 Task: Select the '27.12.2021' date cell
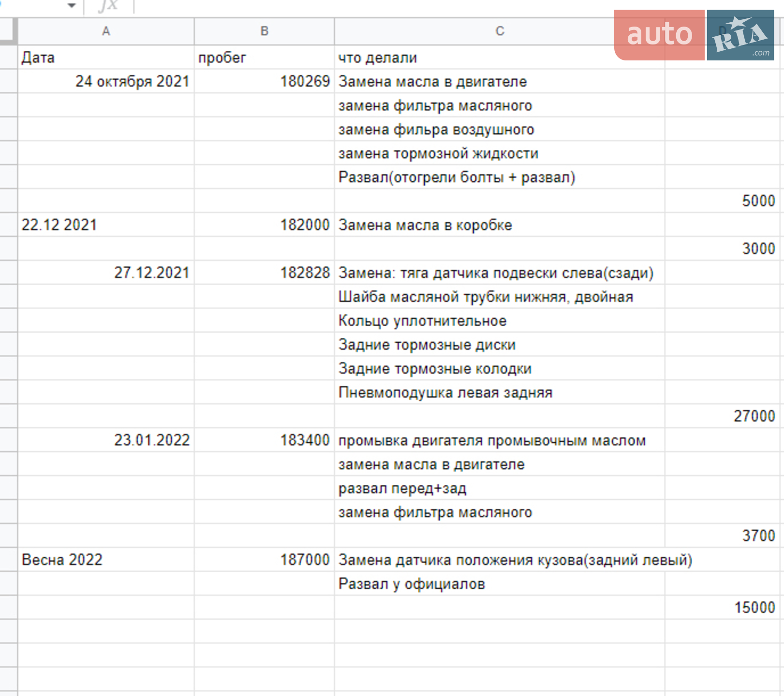pyautogui.click(x=106, y=273)
